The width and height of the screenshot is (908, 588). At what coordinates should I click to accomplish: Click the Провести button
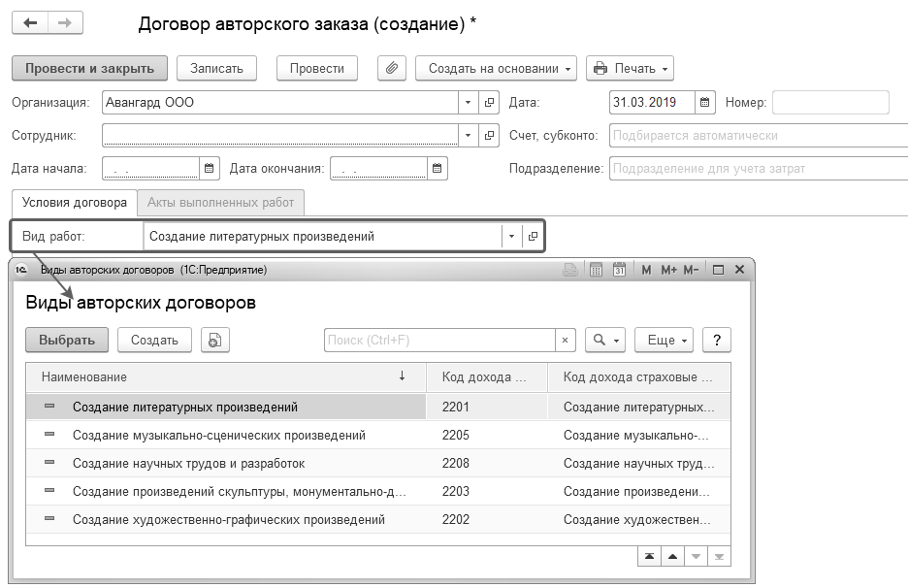(317, 68)
